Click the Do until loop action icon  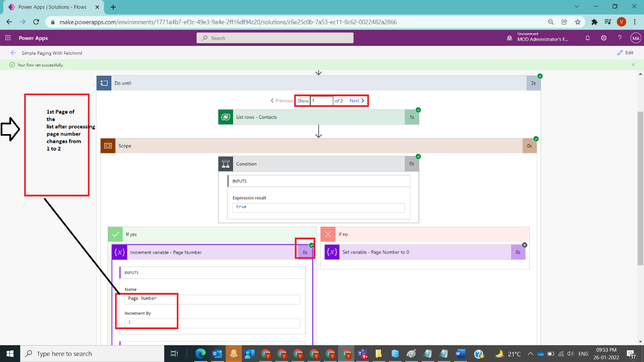pos(103,83)
